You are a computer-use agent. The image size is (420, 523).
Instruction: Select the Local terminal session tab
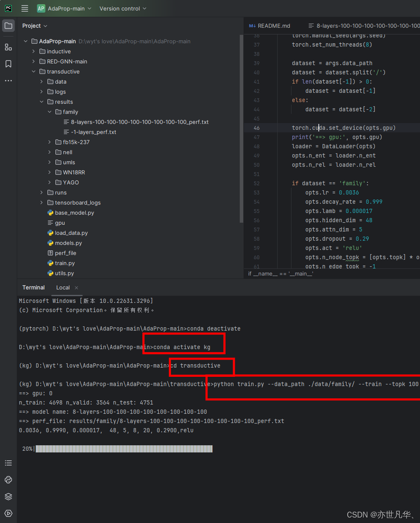tap(63, 287)
